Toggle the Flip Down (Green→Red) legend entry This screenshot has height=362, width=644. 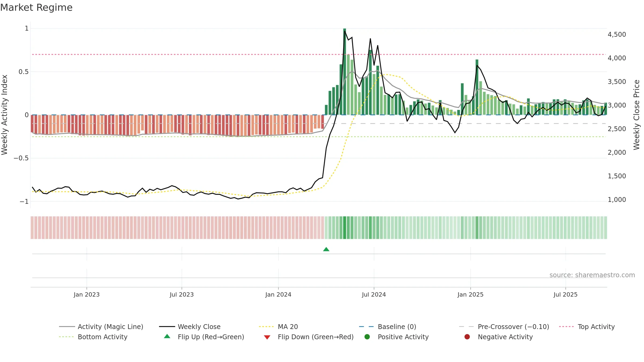309,337
